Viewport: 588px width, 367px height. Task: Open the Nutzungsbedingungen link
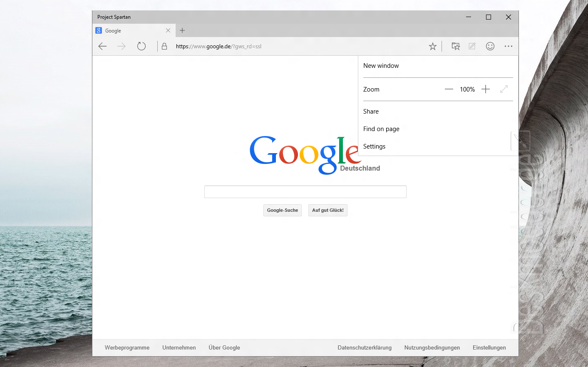432,348
